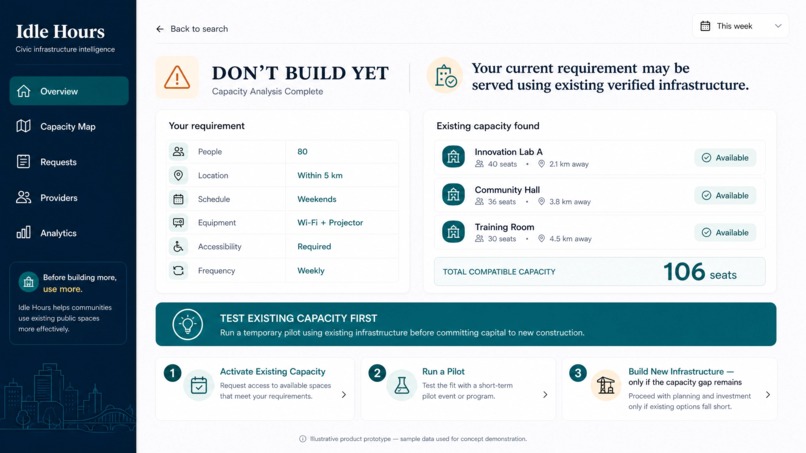Click the calendar check icon in step 1
The image size is (806, 453).
198,385
